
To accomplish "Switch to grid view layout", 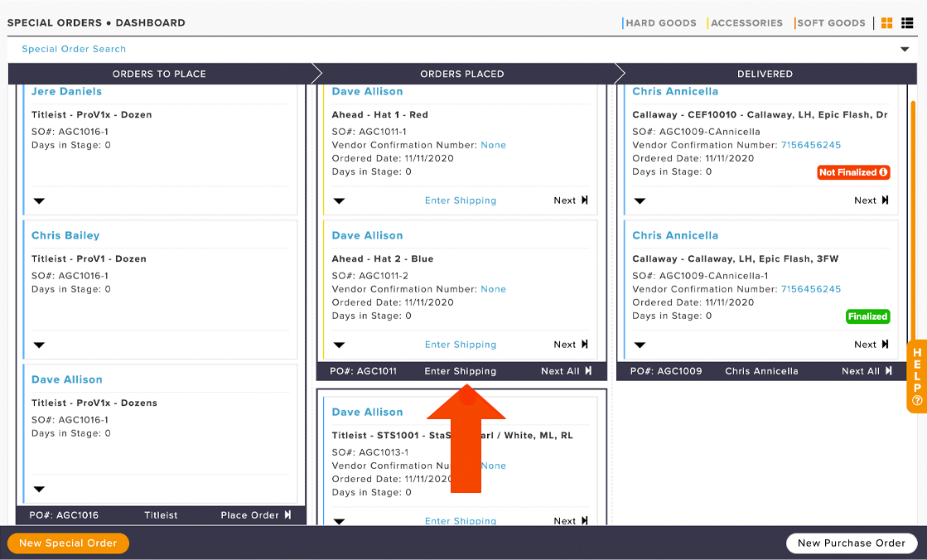I will tap(886, 23).
